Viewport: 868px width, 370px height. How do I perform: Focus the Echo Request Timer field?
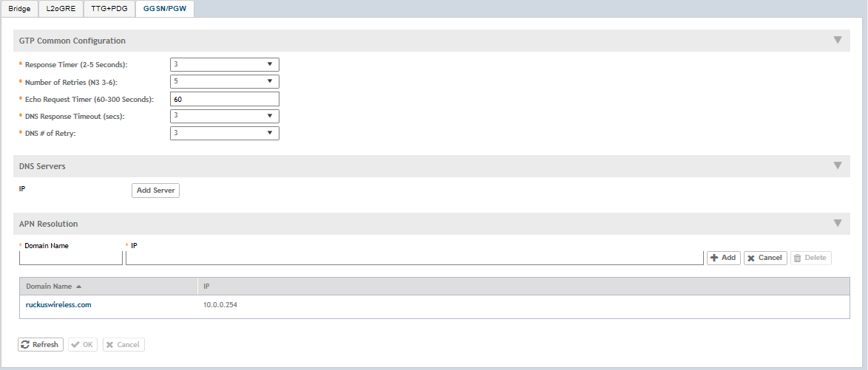click(x=224, y=99)
